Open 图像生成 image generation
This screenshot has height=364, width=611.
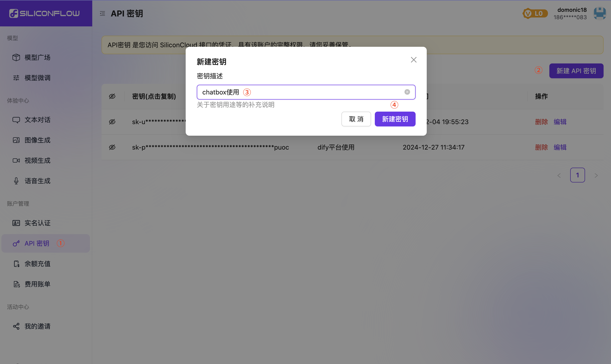pos(37,140)
